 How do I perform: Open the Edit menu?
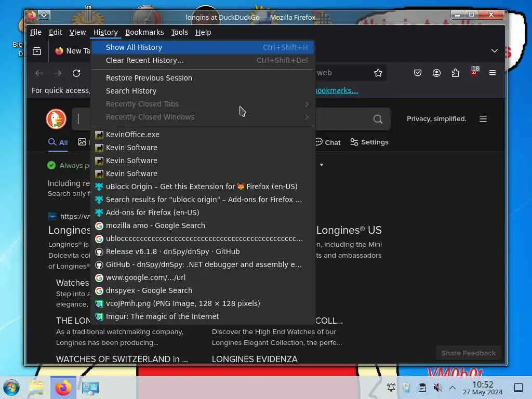(x=56, y=32)
